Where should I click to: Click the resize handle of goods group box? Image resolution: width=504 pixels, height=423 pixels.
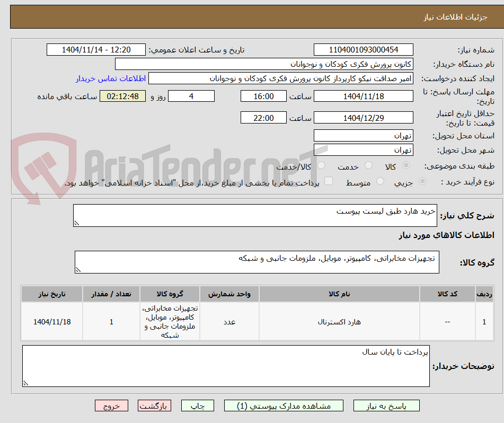pos(78,270)
